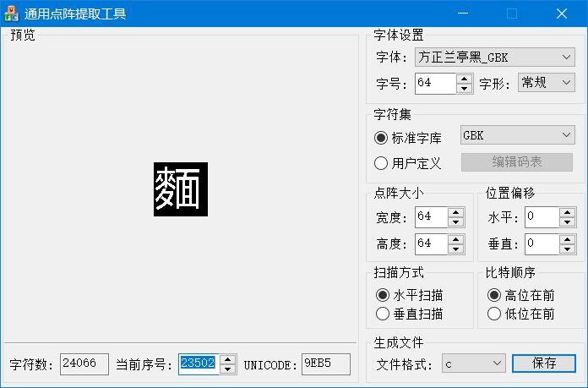Increase 宽度 with up arrow
Viewport: 588px width, 388px height.
(456, 212)
